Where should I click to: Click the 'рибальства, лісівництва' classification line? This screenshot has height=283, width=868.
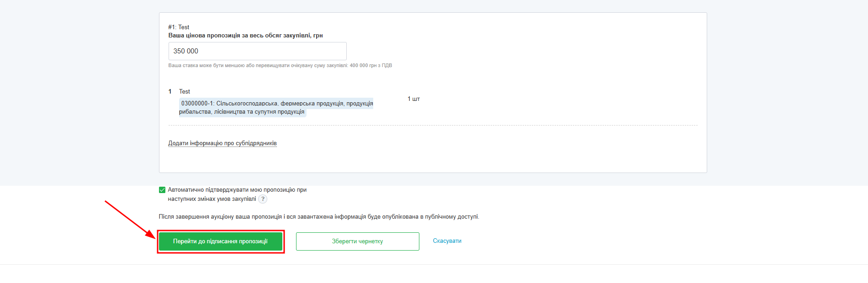coord(242,112)
